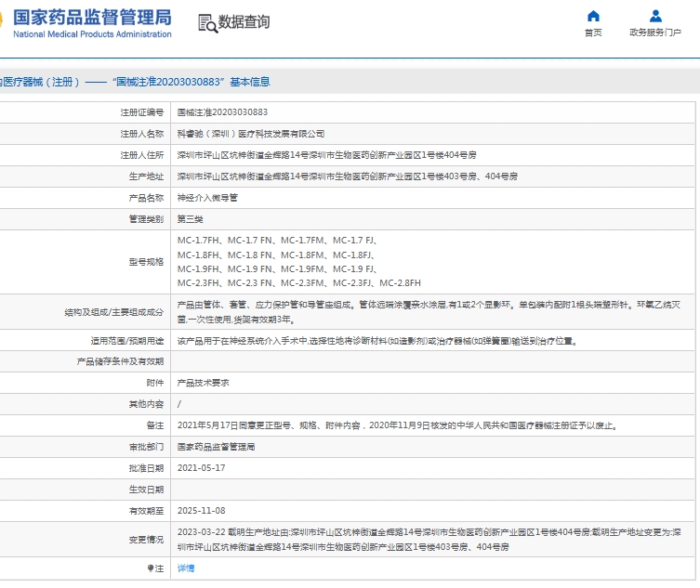This screenshot has height=588, width=700.
Task: Click the 备注 row label
Action: [155, 425]
